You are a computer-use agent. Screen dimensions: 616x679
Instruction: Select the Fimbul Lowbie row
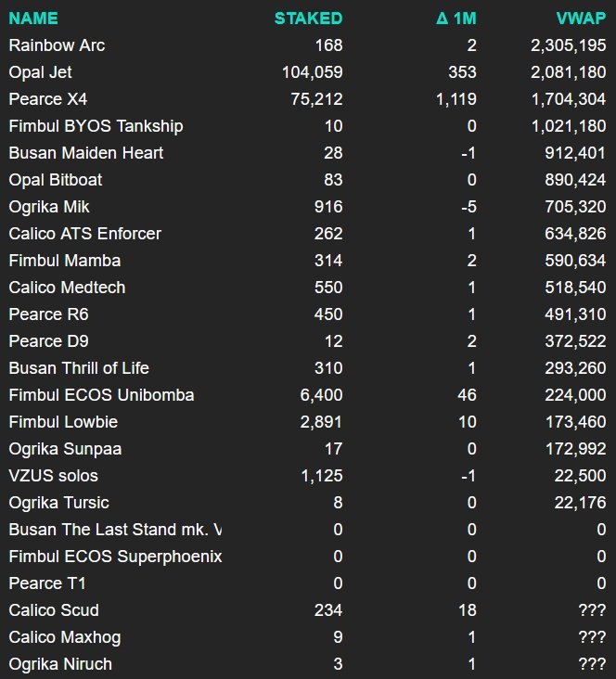pos(63,421)
